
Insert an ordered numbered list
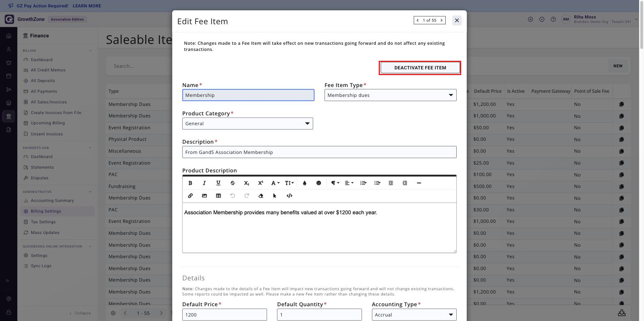tap(363, 183)
